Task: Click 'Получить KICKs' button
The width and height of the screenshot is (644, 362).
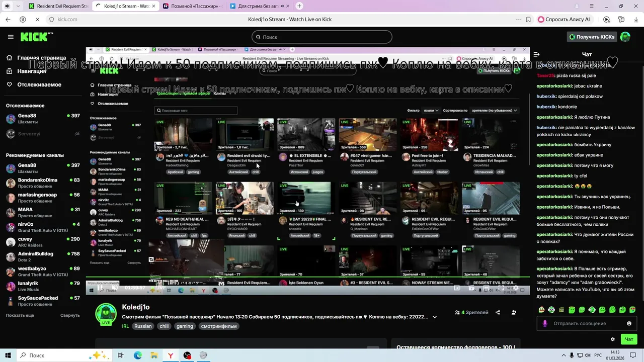Action: 592,37
